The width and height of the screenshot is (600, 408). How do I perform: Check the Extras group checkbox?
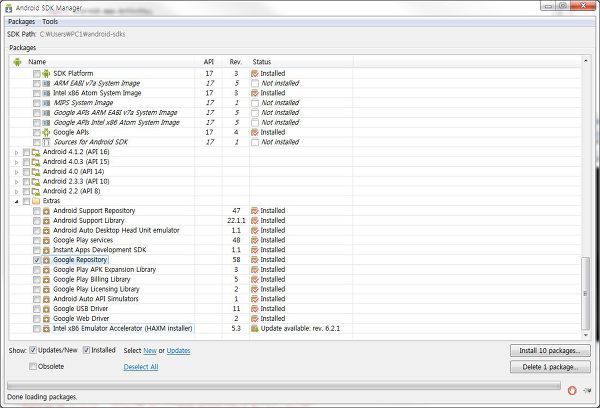coord(26,201)
